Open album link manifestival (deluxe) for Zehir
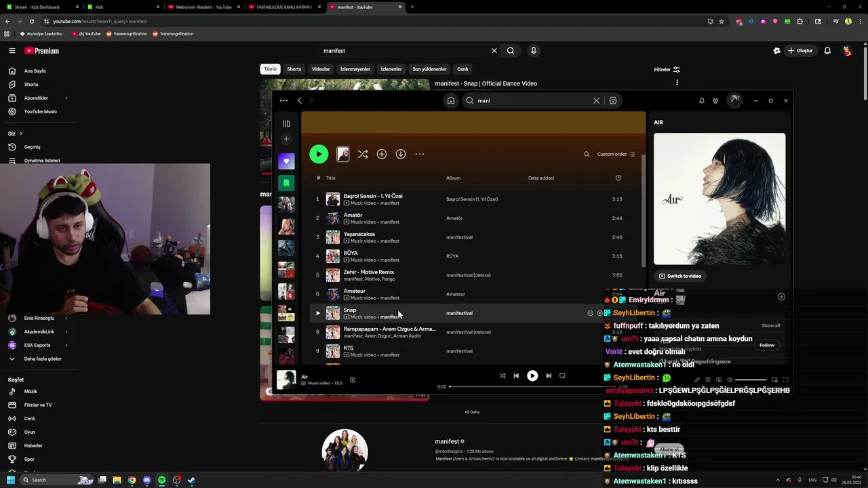 [469, 275]
